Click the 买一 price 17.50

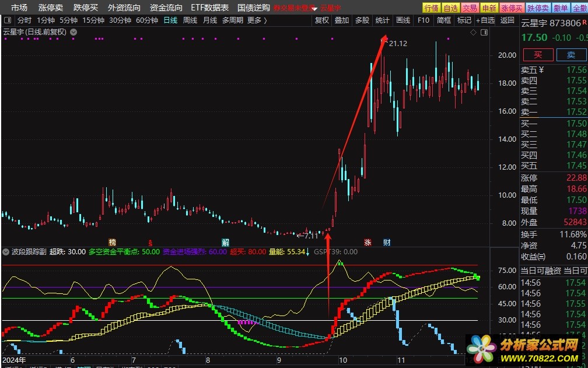coord(577,124)
